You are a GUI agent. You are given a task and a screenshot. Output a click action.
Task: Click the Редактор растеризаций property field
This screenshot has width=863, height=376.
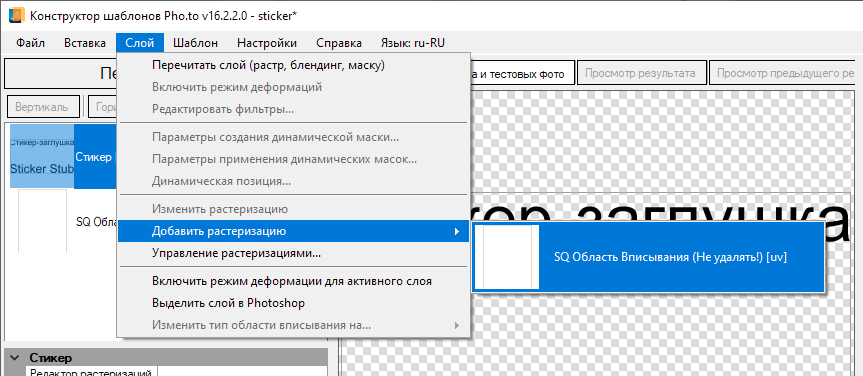point(243,373)
